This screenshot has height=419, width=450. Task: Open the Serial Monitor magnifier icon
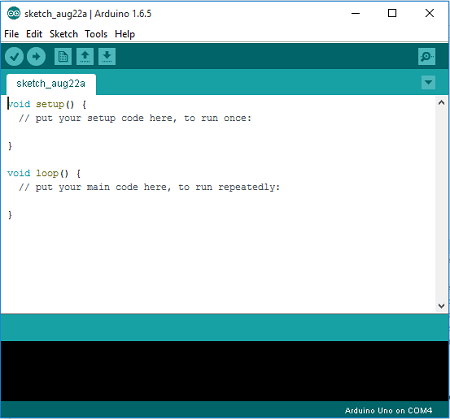pyautogui.click(x=426, y=56)
